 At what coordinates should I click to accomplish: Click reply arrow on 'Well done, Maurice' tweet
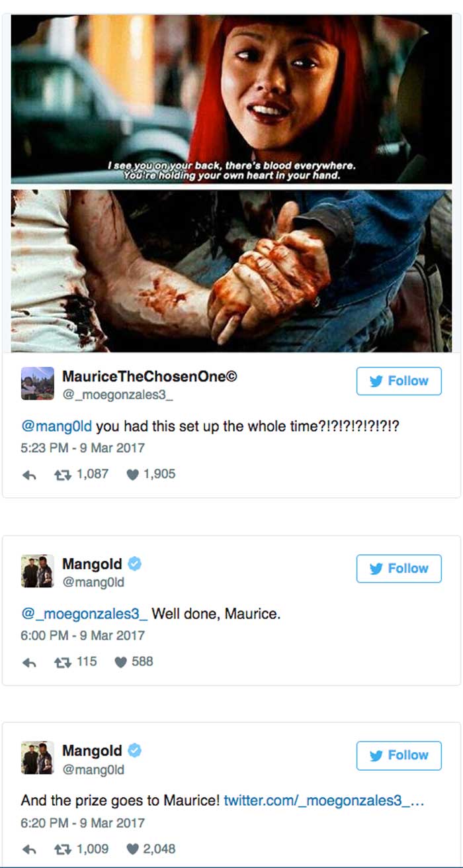pyautogui.click(x=28, y=663)
